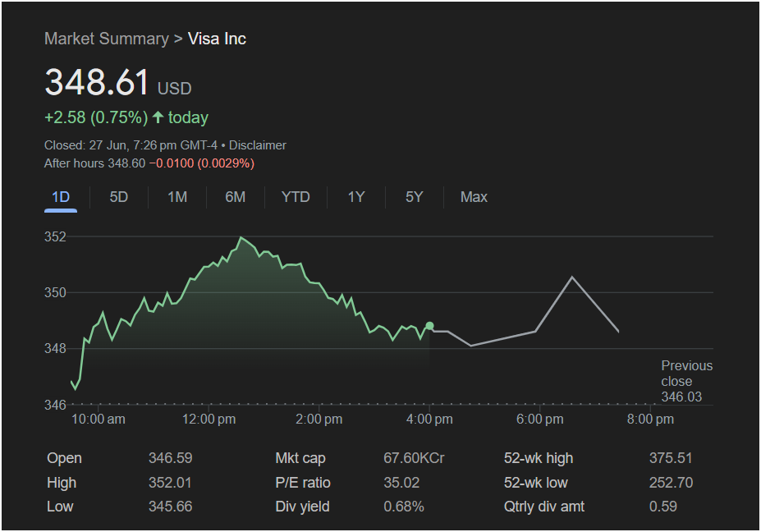
Task: Open the 1M chart tab
Action: click(x=177, y=197)
